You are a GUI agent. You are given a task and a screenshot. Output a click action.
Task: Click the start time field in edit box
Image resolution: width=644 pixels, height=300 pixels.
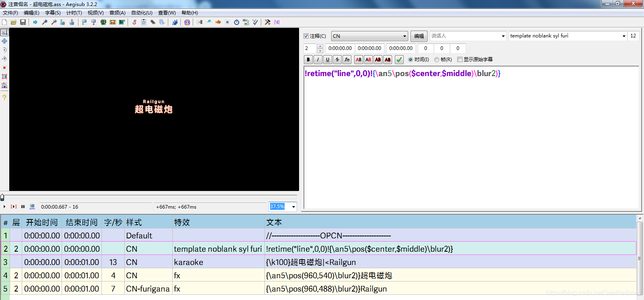click(340, 48)
